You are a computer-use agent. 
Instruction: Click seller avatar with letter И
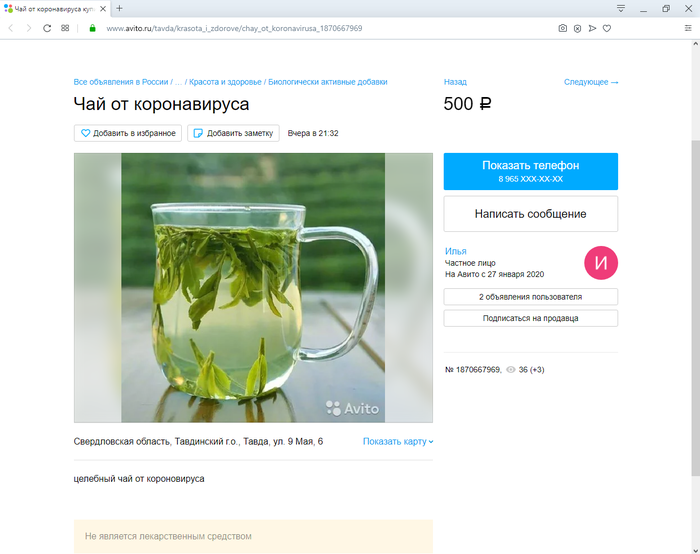(x=601, y=263)
